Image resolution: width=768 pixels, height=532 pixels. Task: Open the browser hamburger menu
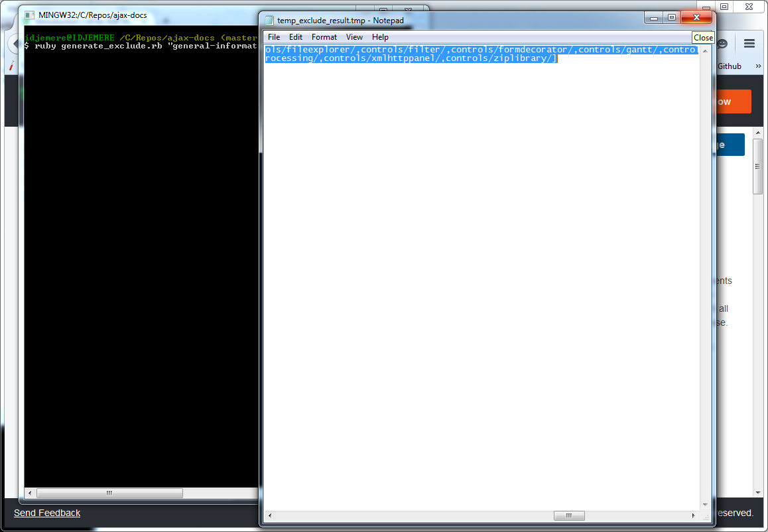[x=749, y=44]
